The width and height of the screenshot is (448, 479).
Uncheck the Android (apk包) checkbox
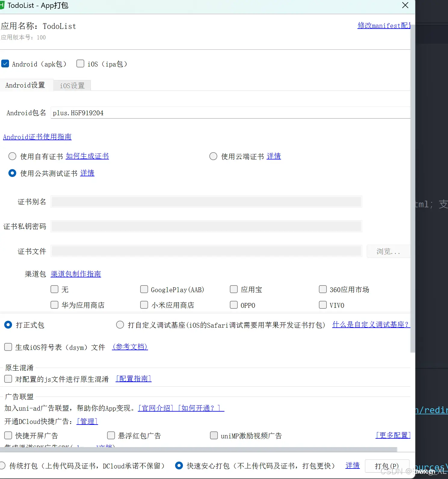pos(5,63)
